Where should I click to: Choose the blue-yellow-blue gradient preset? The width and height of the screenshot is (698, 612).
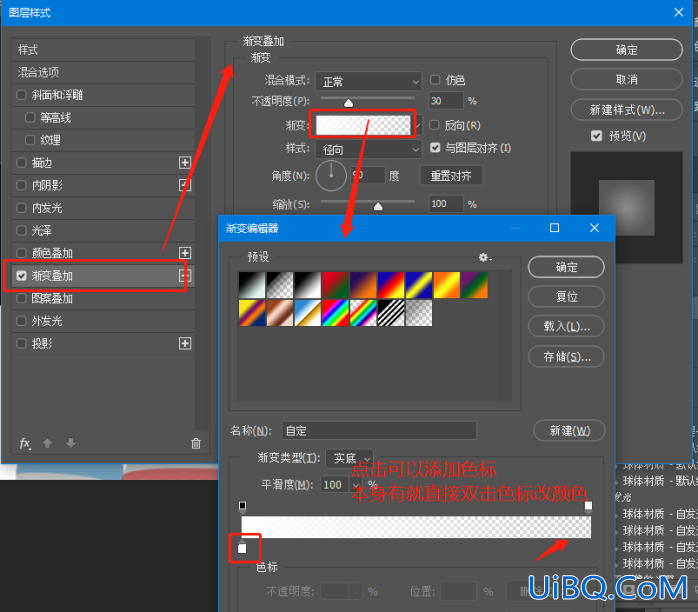click(x=419, y=285)
